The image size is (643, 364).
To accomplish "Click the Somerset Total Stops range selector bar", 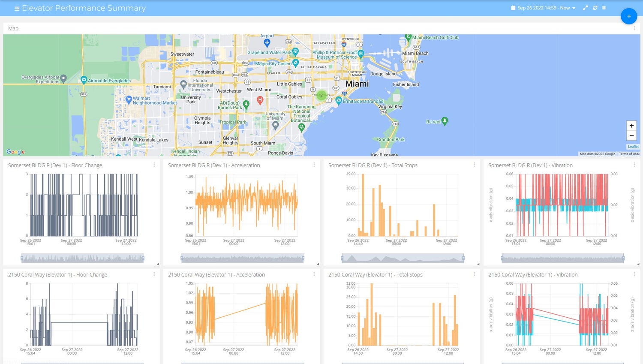I will click(x=403, y=258).
